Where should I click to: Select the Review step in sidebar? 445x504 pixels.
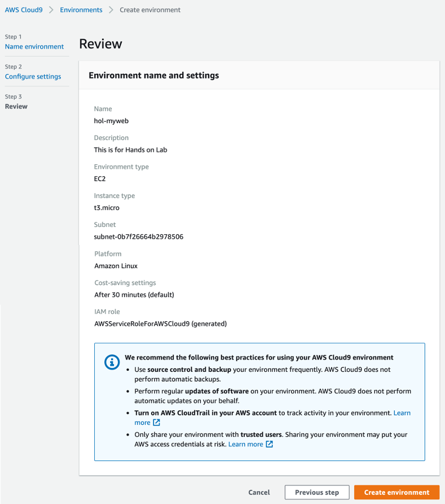[x=16, y=107]
